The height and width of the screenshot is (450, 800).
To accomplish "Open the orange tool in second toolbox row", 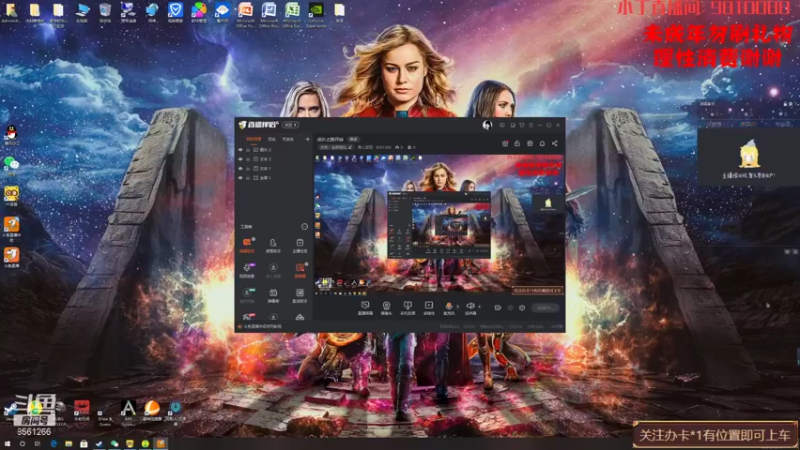I will pyautogui.click(x=299, y=270).
